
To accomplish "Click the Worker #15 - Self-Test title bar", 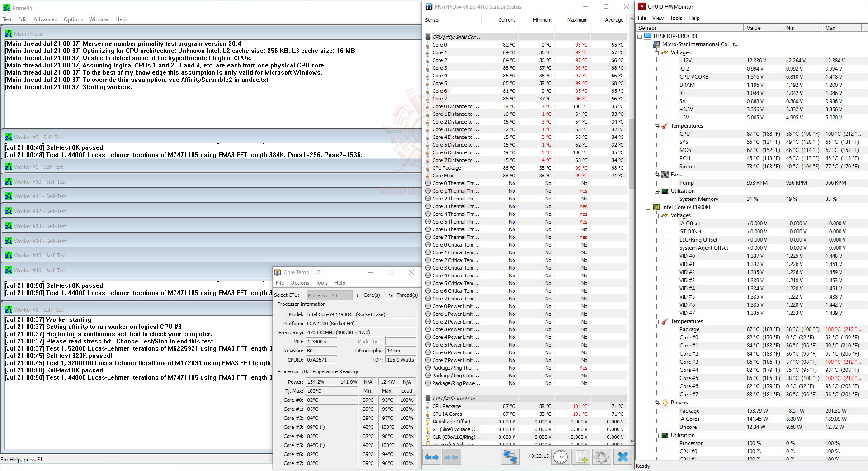I will click(x=212, y=256).
